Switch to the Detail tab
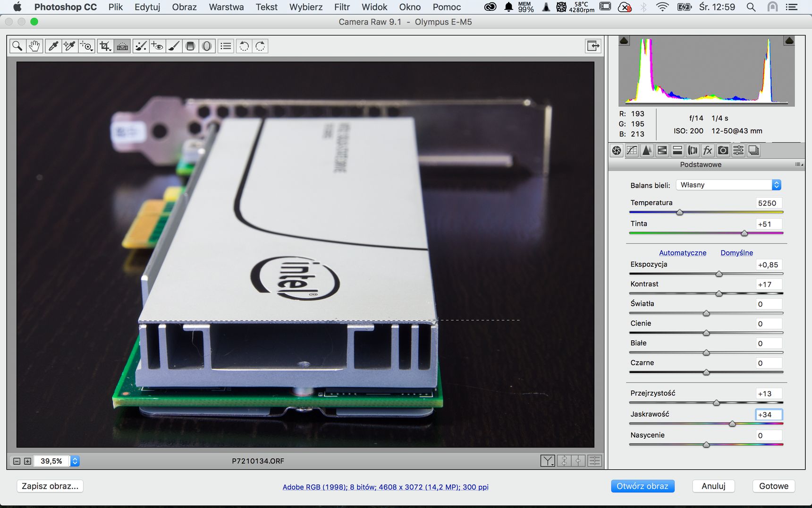The image size is (812, 508). 647,151
